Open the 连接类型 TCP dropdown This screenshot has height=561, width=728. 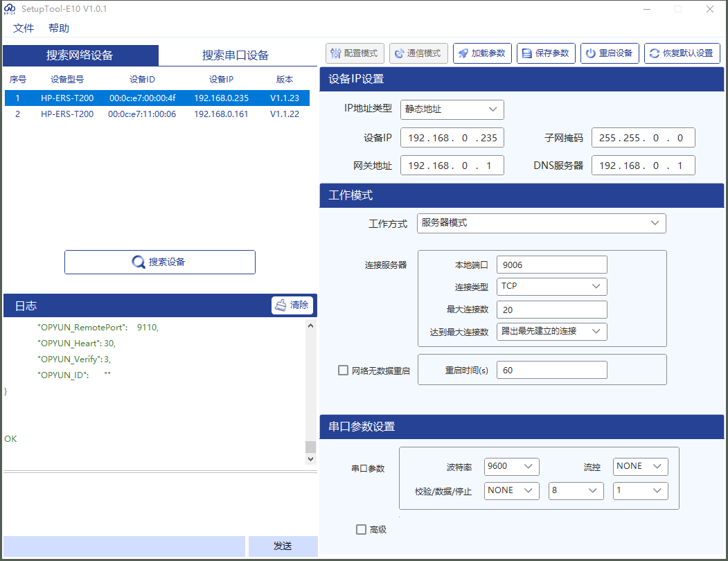point(551,287)
